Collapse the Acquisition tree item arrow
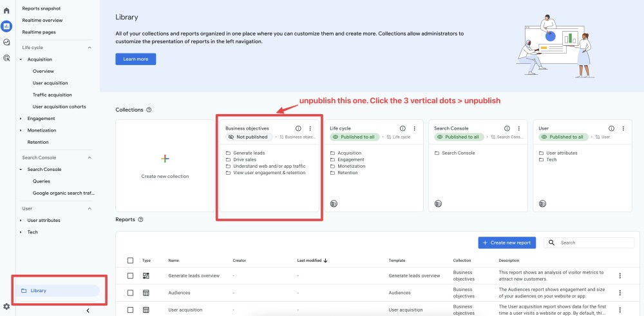 pyautogui.click(x=21, y=60)
